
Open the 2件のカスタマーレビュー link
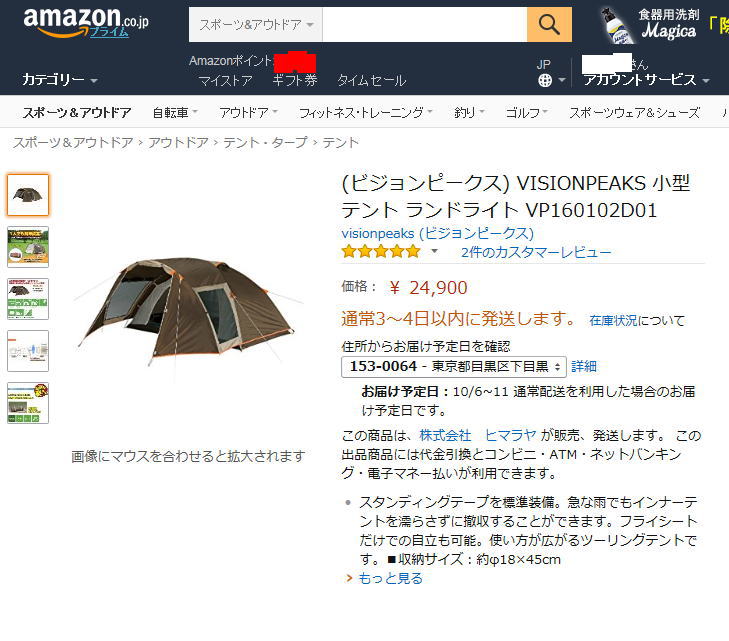click(536, 252)
